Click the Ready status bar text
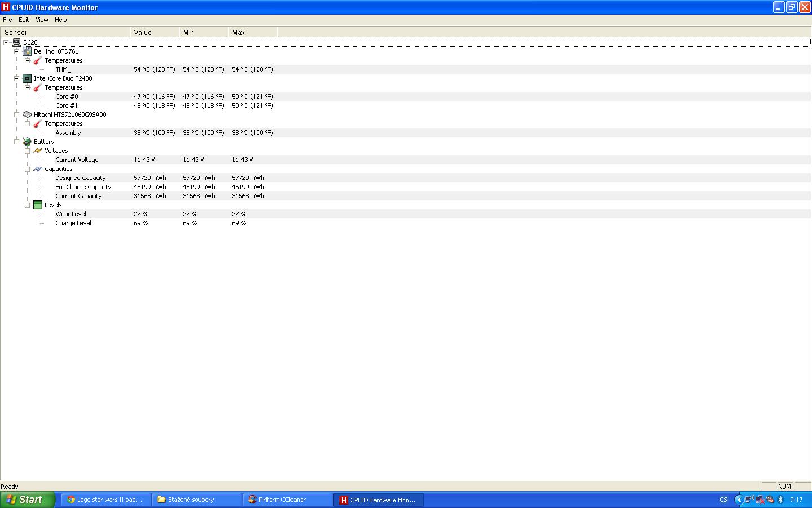 tap(10, 487)
